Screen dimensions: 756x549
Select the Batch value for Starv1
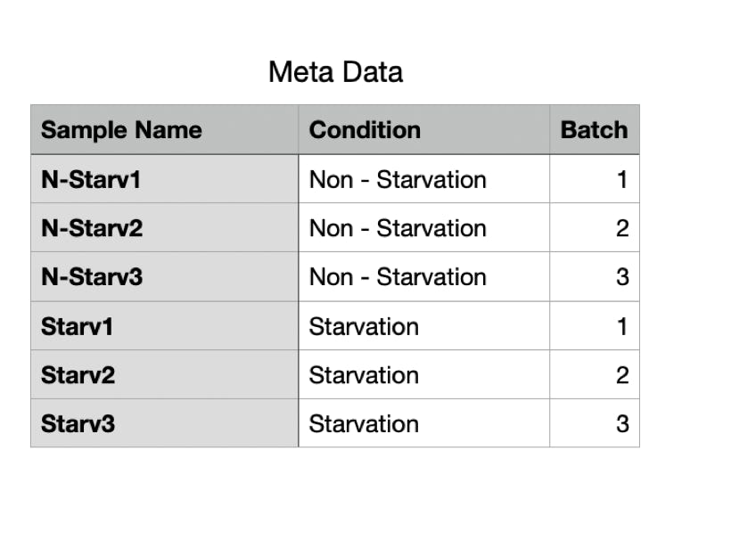[x=594, y=326]
